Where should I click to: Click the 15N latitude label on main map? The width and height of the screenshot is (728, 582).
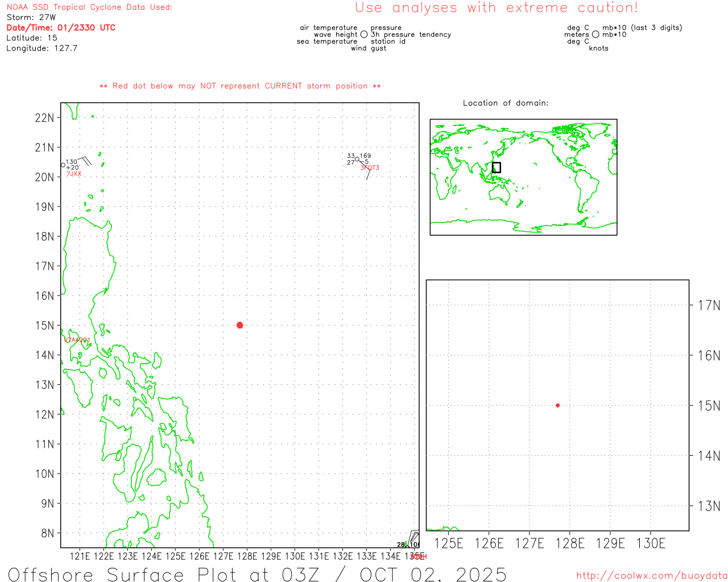pos(44,326)
